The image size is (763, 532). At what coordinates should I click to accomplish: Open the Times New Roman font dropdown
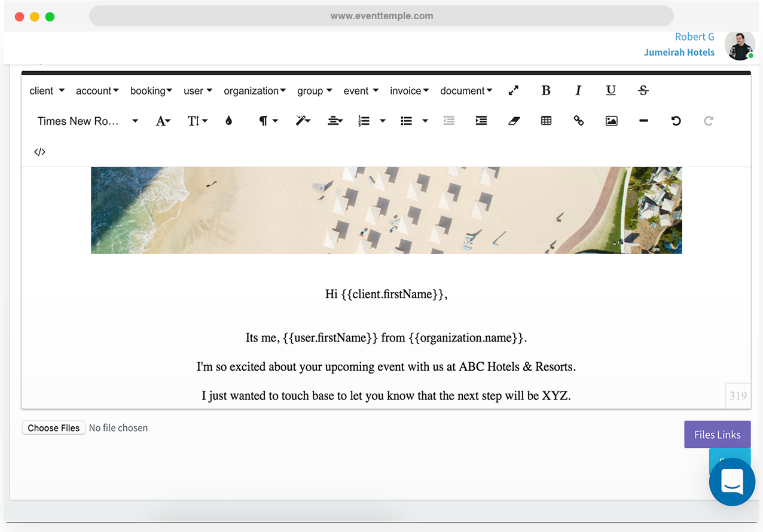[x=87, y=121]
